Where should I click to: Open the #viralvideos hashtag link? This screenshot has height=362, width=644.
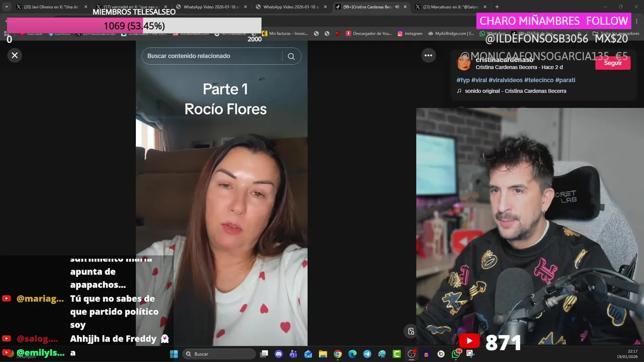pos(506,80)
